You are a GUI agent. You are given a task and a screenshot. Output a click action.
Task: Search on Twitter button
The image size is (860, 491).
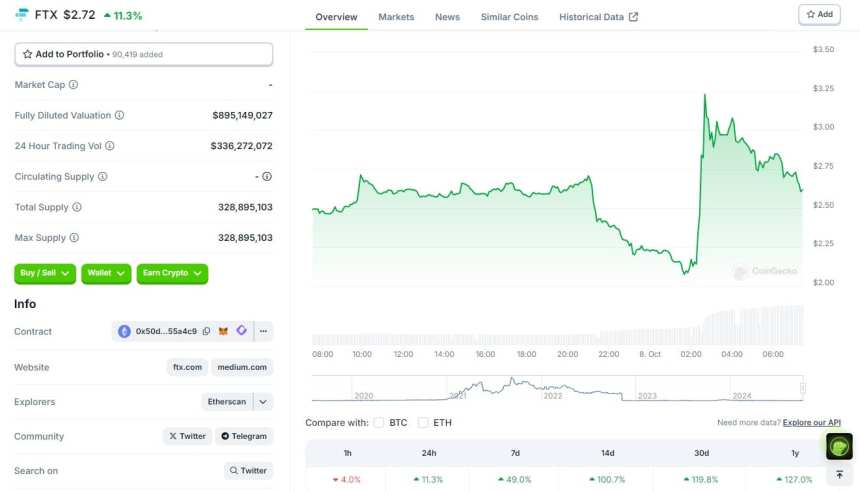coord(248,471)
